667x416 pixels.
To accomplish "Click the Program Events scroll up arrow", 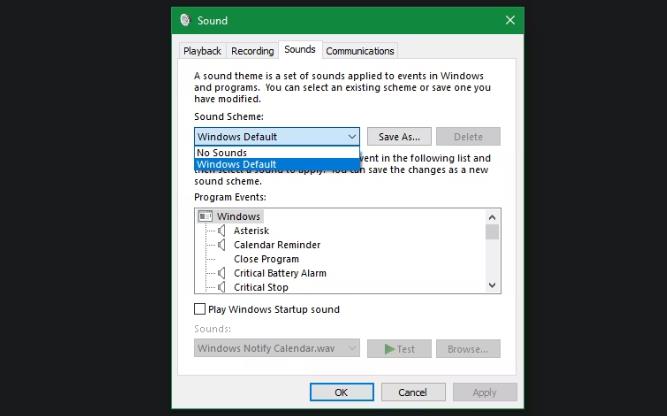I will (492, 217).
